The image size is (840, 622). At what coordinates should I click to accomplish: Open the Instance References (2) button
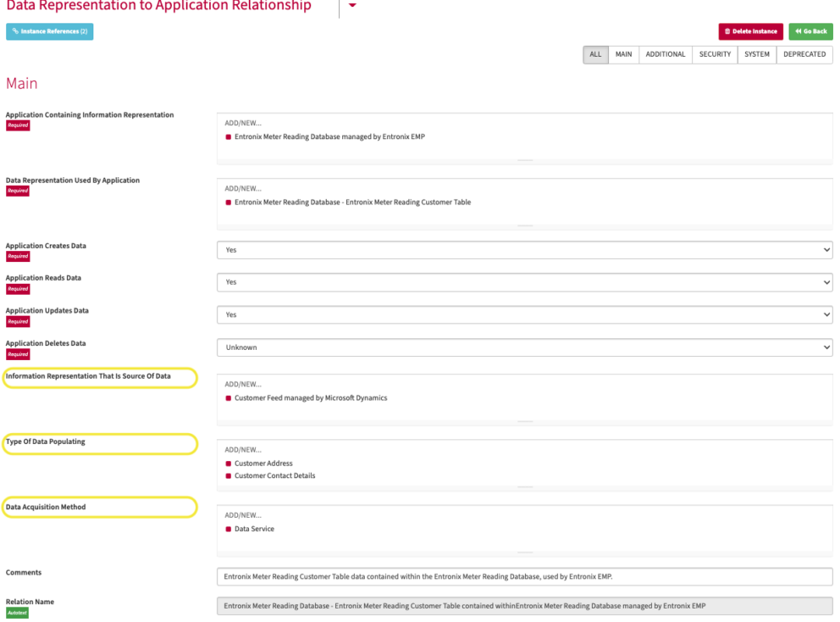point(50,31)
